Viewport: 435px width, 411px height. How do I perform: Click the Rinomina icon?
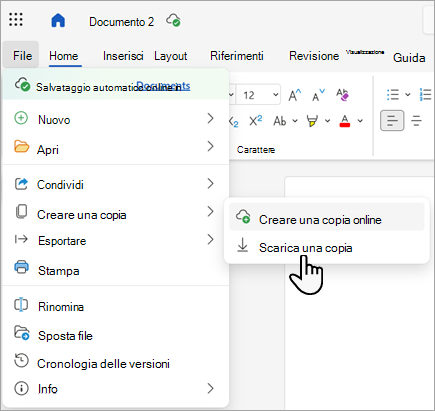coord(21,305)
